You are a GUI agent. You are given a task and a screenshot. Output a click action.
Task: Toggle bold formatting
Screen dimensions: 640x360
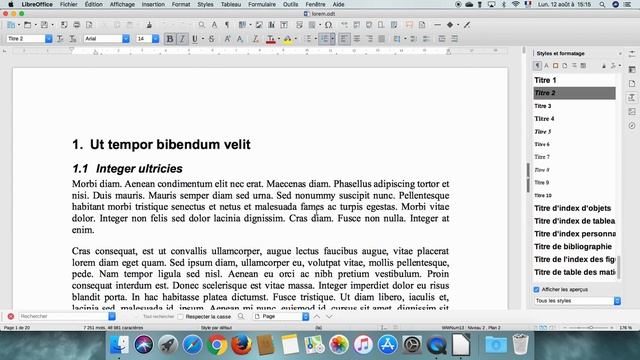pyautogui.click(x=170, y=39)
